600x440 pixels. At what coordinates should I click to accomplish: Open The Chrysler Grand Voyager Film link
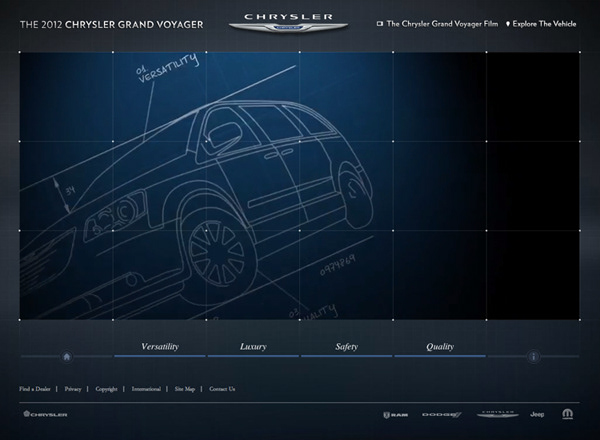[442, 24]
